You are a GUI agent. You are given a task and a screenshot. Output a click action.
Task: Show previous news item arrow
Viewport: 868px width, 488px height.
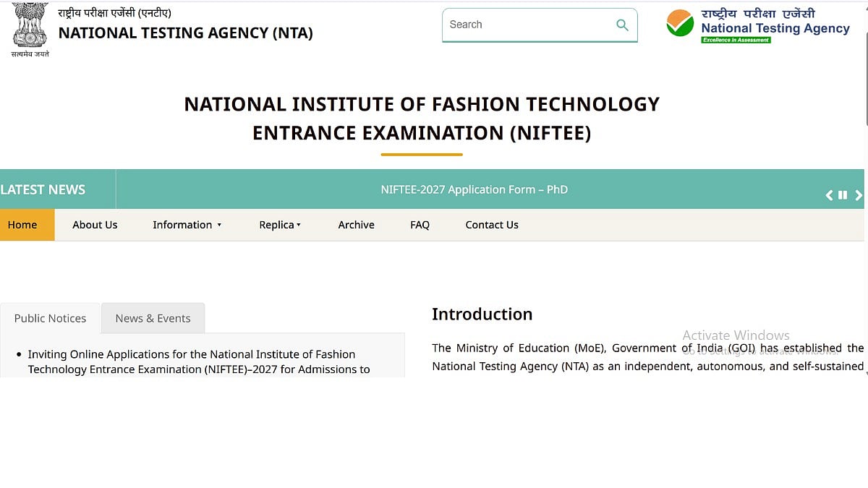pyautogui.click(x=830, y=195)
